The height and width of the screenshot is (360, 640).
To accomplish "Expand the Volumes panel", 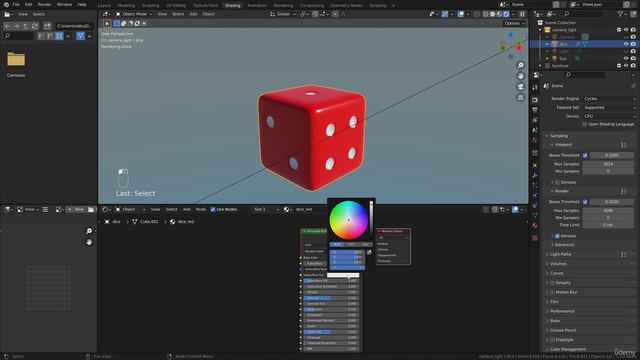I will point(558,264).
